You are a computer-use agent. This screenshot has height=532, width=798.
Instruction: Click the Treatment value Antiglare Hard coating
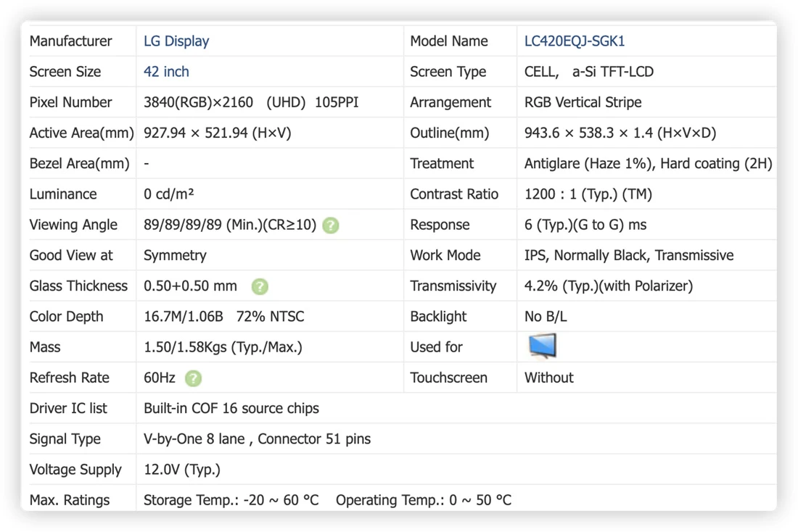(648, 164)
